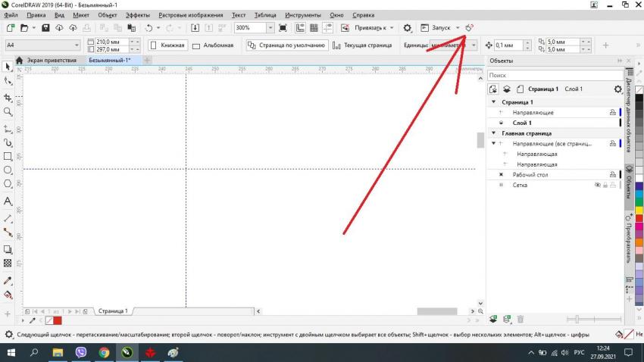Screen dimensions: 644x362
Task: Select the Crop tool
Action: [x=8, y=98]
